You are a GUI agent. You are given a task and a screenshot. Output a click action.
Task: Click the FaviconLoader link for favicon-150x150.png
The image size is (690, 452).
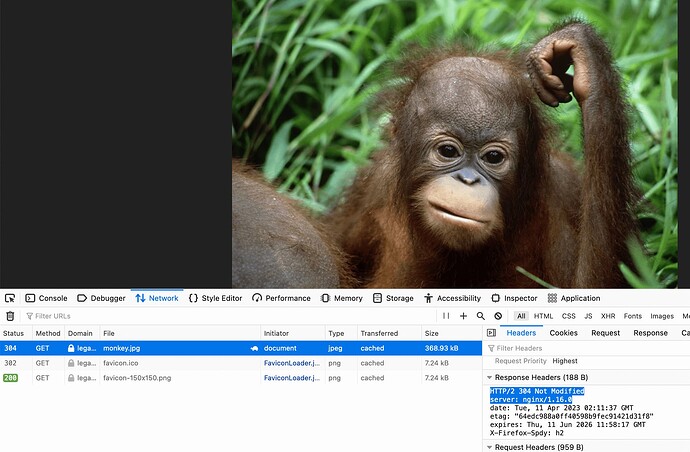coord(292,378)
